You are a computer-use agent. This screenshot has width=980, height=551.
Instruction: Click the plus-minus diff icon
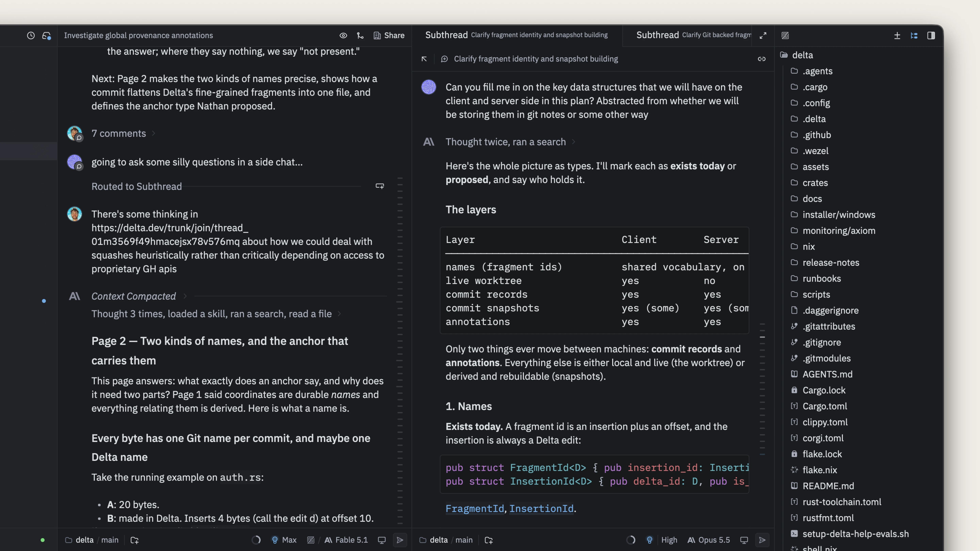coord(897,36)
